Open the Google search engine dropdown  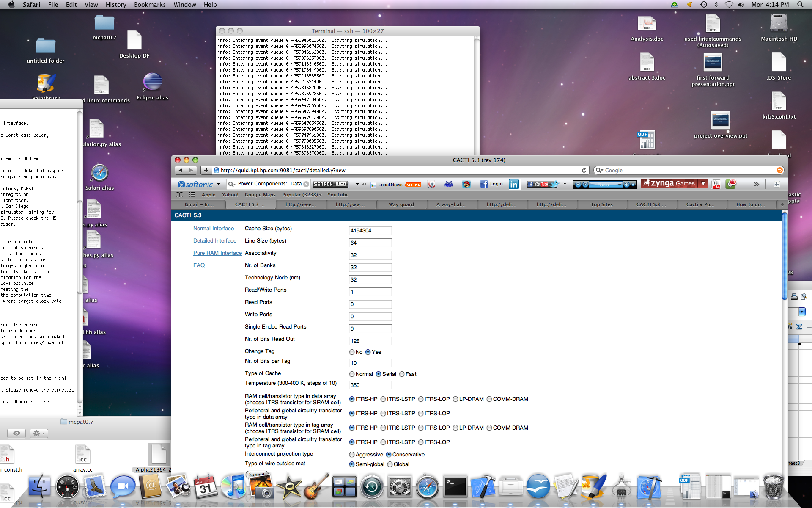click(x=599, y=170)
